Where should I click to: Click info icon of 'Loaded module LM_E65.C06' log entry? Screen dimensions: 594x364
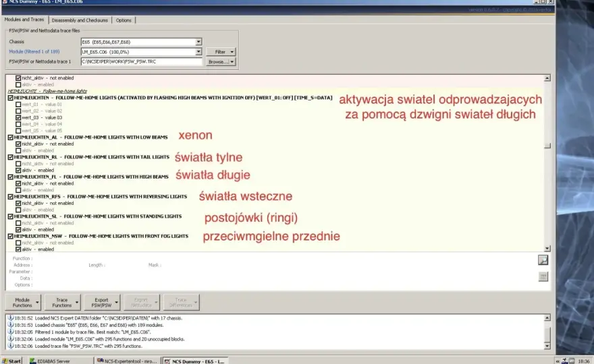pyautogui.click(x=11, y=339)
